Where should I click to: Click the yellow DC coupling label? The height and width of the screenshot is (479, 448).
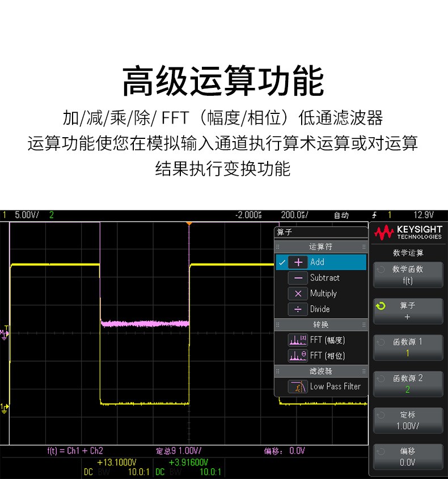[88, 472]
